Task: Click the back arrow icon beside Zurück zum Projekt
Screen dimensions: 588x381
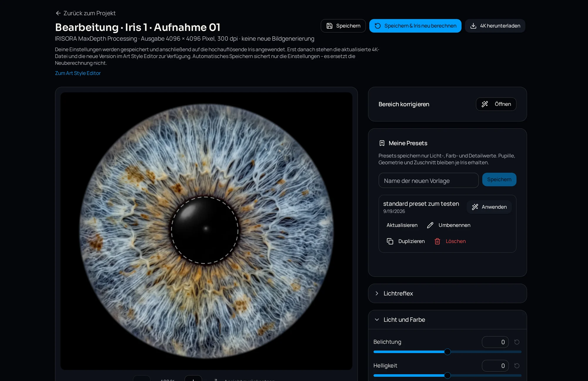Action: [58, 13]
